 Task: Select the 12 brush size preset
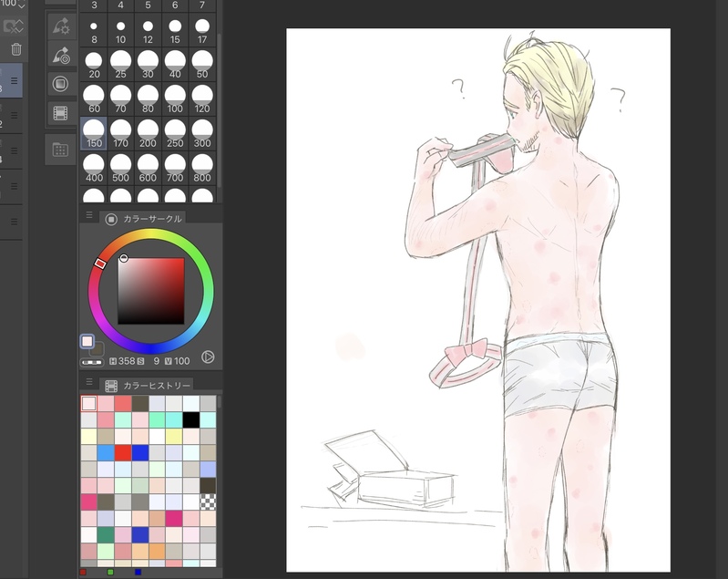pyautogui.click(x=148, y=32)
